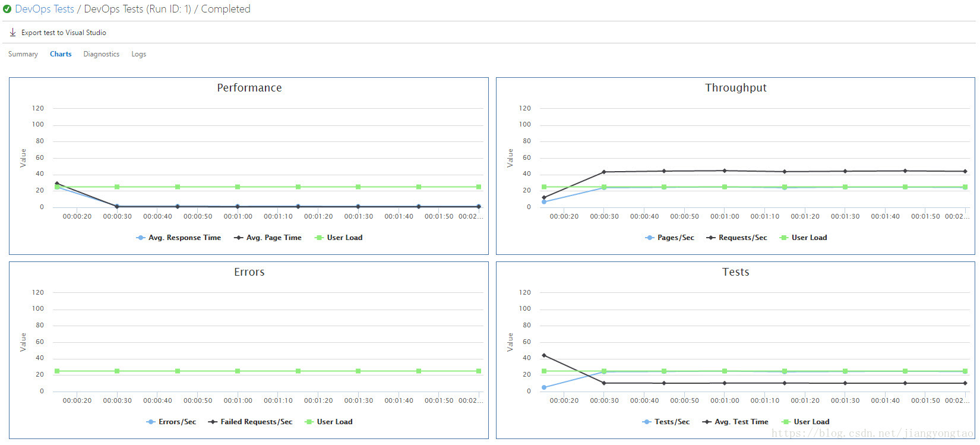Toggle Avg. Page Time legend in Performance
The image size is (980, 445).
tap(267, 238)
